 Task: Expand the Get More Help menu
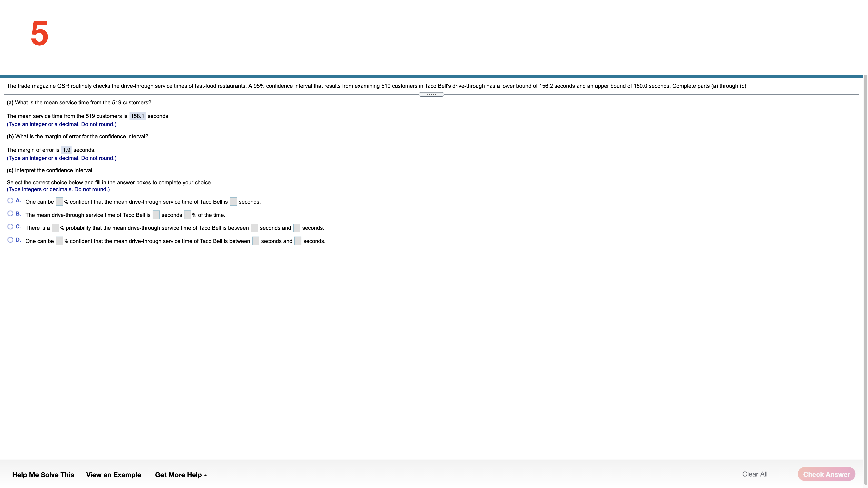(x=181, y=474)
